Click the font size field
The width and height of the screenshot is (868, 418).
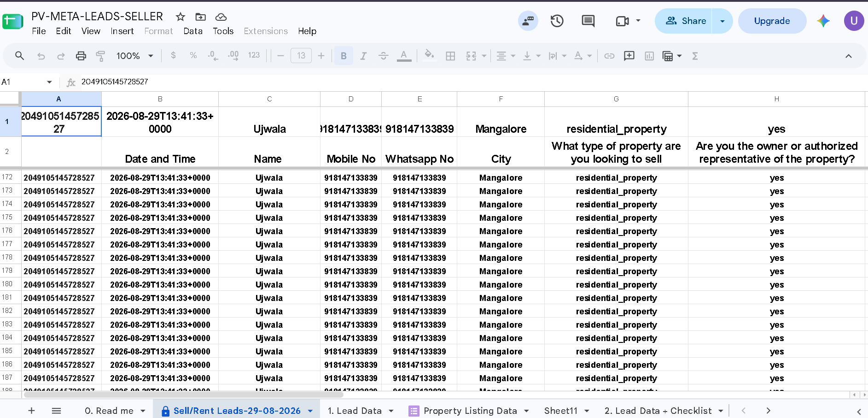click(x=301, y=56)
